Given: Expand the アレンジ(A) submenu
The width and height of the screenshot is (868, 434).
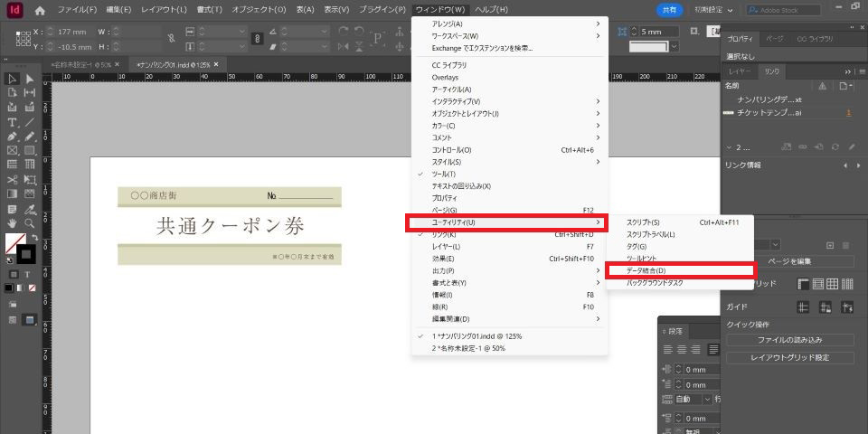Looking at the screenshot, I should coord(447,24).
